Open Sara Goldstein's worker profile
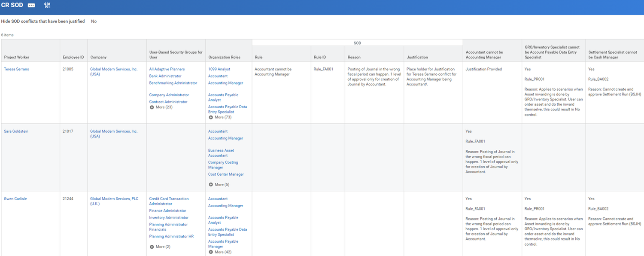Viewport: 644px width, 256px height. pyautogui.click(x=16, y=131)
